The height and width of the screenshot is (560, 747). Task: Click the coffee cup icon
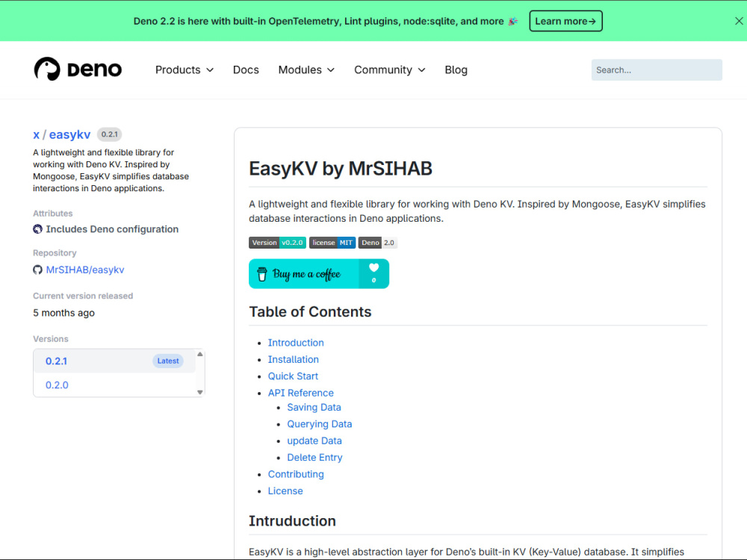click(262, 274)
